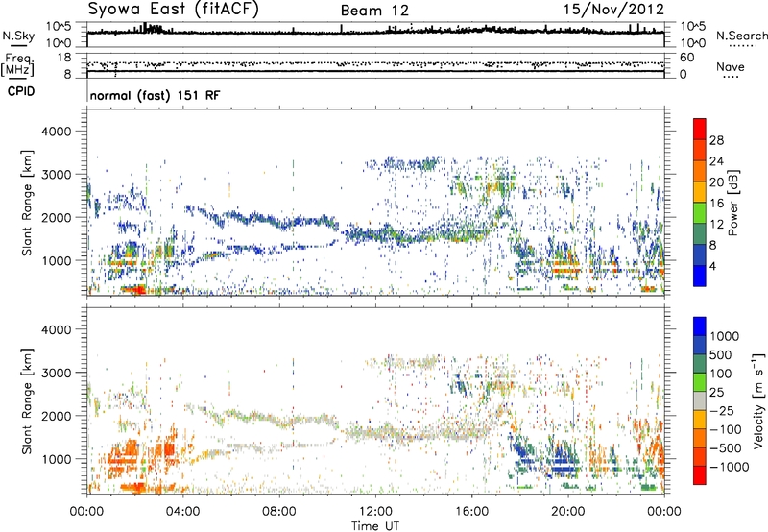Click the "-100" label on Velocity colorbar

coord(726,429)
